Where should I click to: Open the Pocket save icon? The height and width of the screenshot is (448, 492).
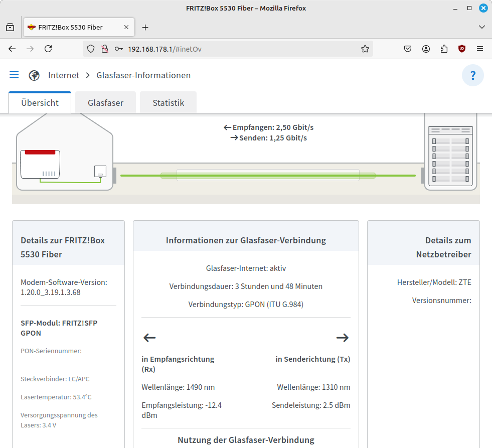tap(408, 49)
